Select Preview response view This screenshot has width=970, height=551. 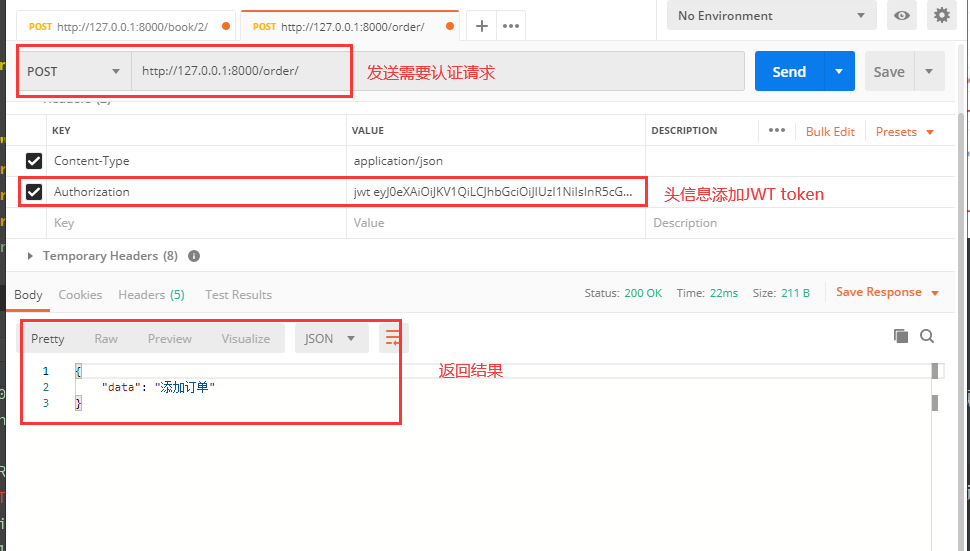(170, 338)
